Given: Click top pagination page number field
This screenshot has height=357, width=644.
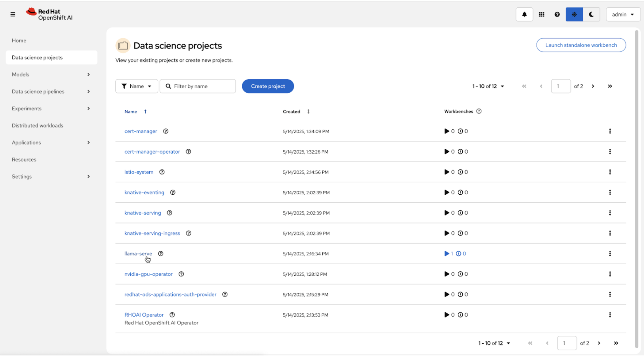Looking at the screenshot, I should click(561, 86).
